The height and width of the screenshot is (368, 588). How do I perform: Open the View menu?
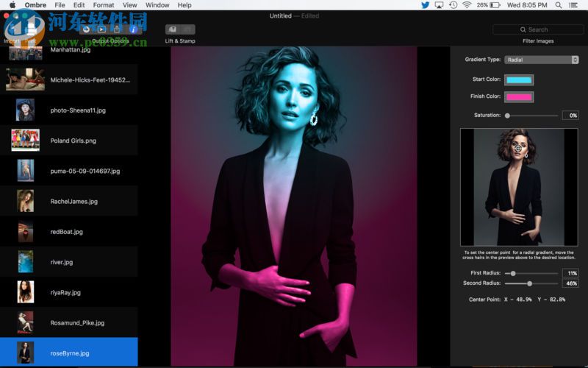click(130, 5)
